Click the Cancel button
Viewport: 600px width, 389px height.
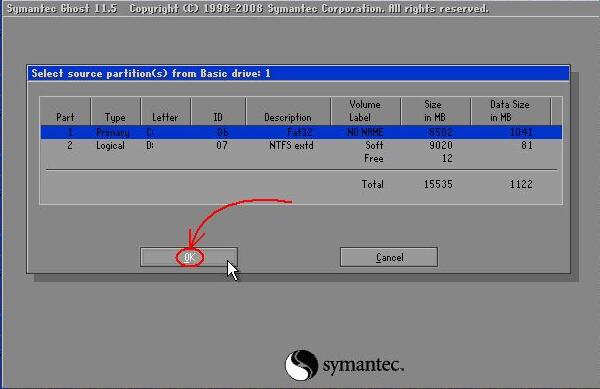tap(389, 257)
